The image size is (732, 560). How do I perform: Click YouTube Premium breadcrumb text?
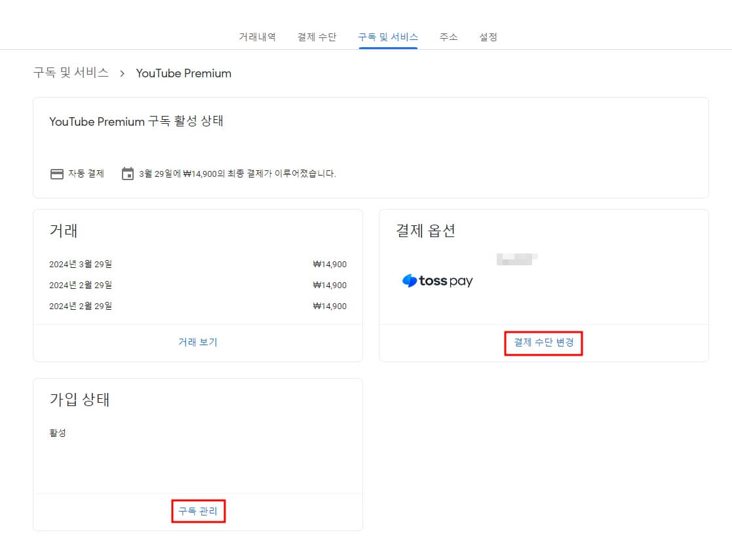point(183,73)
